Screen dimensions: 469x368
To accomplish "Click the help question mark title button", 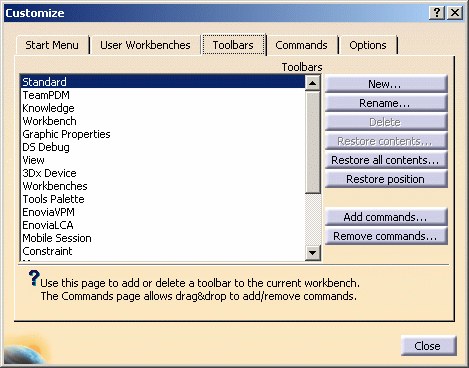I will click(437, 13).
